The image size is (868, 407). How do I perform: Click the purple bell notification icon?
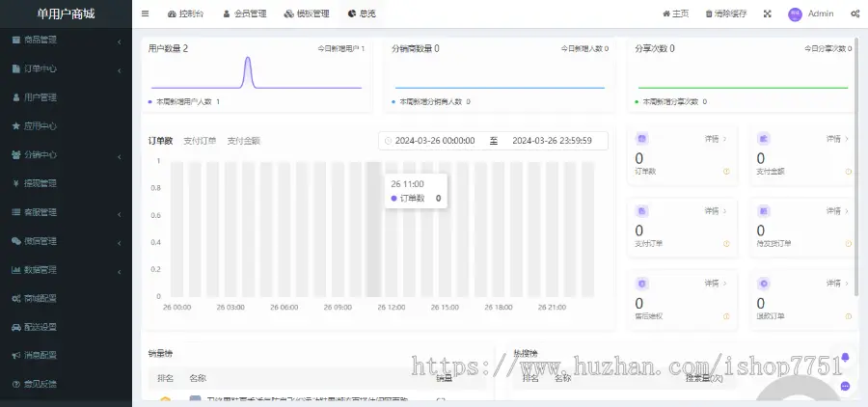click(845, 357)
